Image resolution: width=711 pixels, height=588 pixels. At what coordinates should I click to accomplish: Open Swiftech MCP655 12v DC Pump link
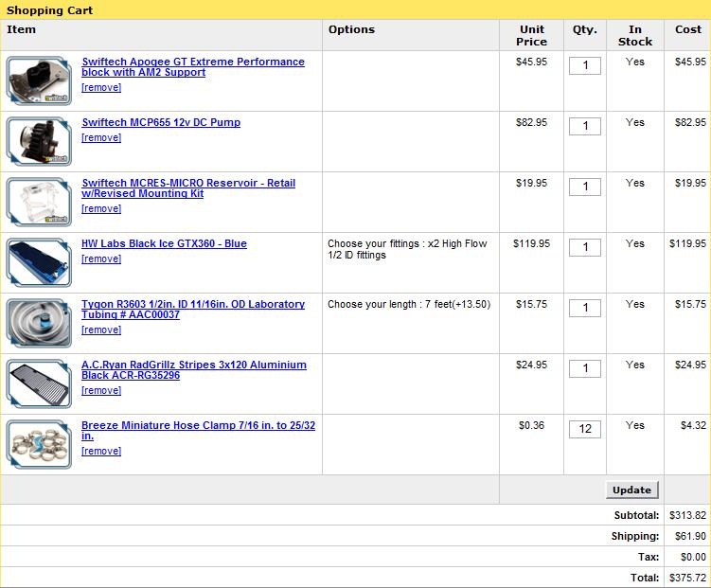tap(161, 122)
